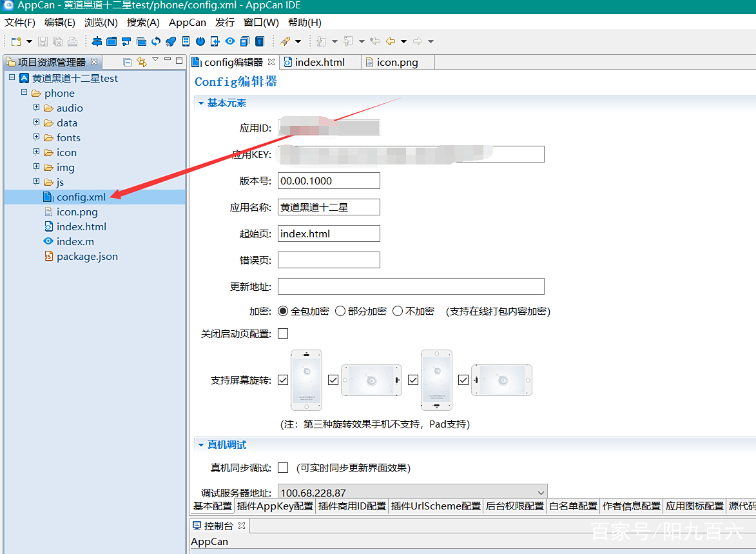This screenshot has width=756, height=554.
Task: Open project explorer view menu triangle
Action: pos(155,59)
